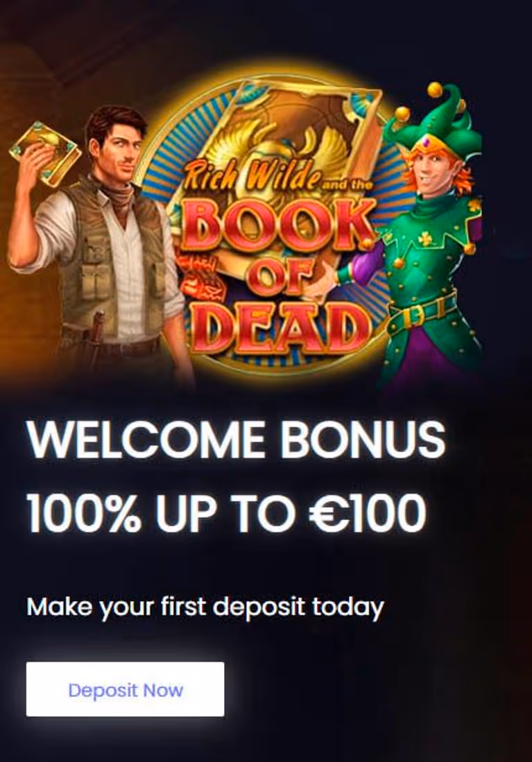Viewport: 532px width, 762px height.
Task: Click the Make your first deposit today text
Action: [x=205, y=607]
